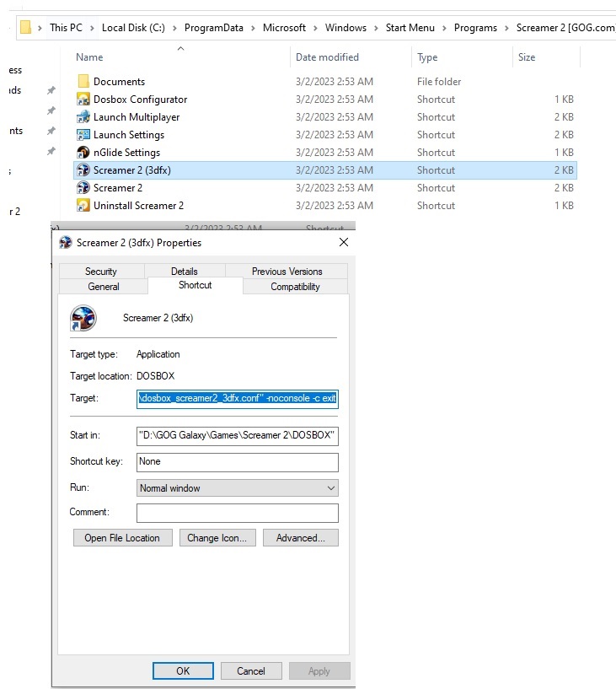616x689 pixels.
Task: Click Microsoft in the address bar
Action: pyautogui.click(x=284, y=28)
